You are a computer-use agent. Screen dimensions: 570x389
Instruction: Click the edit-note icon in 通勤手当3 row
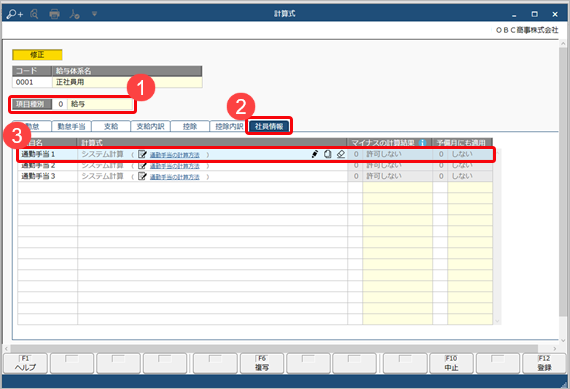tap(142, 176)
